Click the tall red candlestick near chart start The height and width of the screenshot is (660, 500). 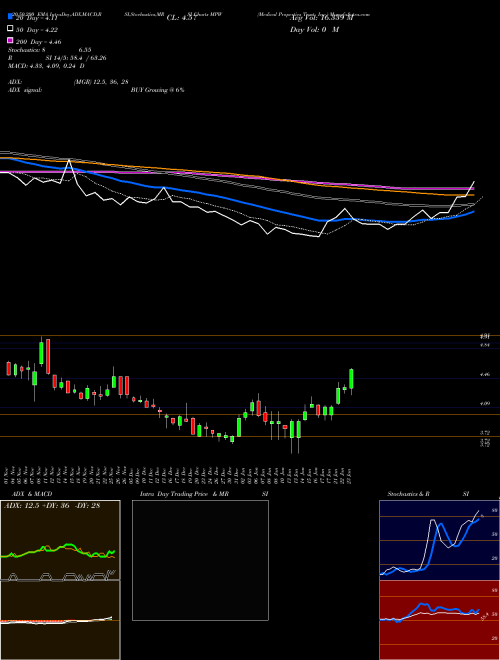click(48, 357)
